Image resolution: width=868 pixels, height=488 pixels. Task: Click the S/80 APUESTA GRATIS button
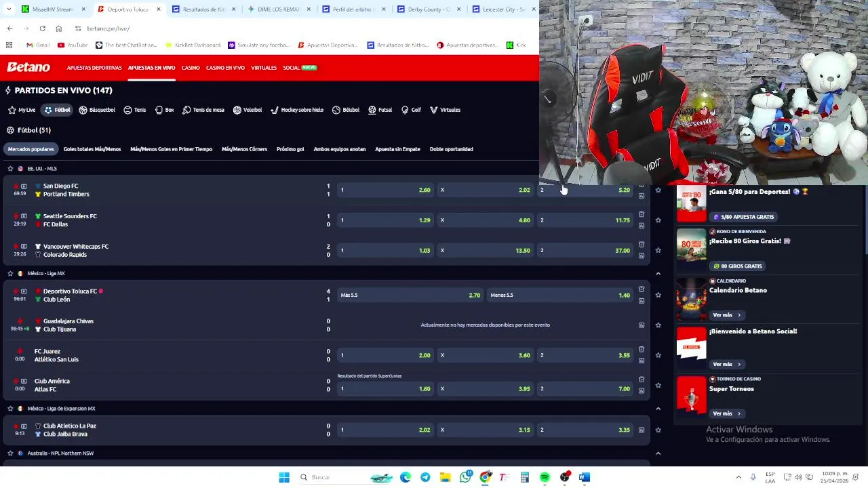[x=743, y=217]
